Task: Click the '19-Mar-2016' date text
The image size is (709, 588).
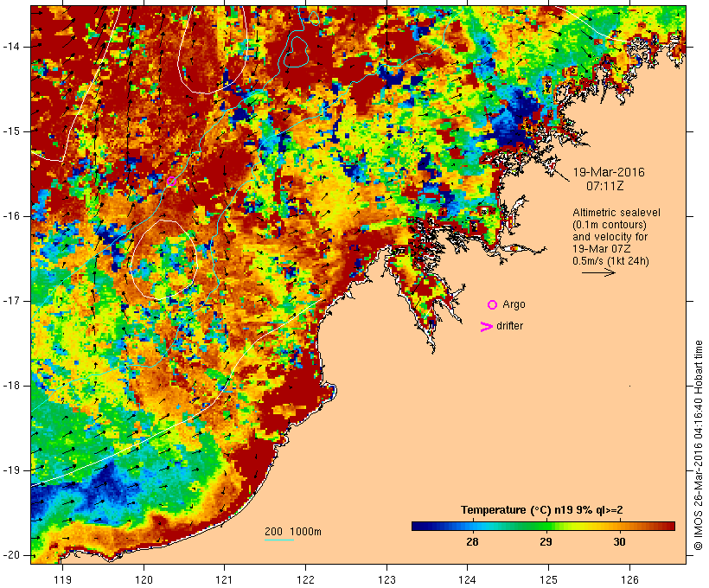Action: 609,172
